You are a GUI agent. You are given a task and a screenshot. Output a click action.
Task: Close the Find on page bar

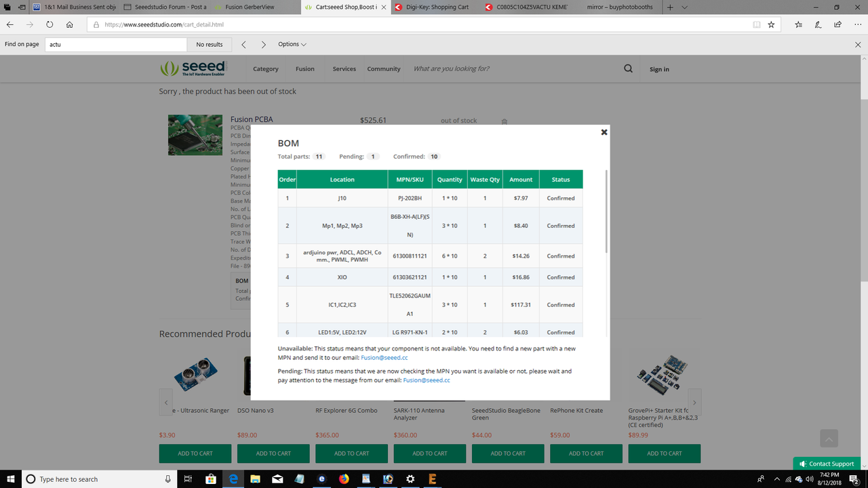pyautogui.click(x=858, y=44)
